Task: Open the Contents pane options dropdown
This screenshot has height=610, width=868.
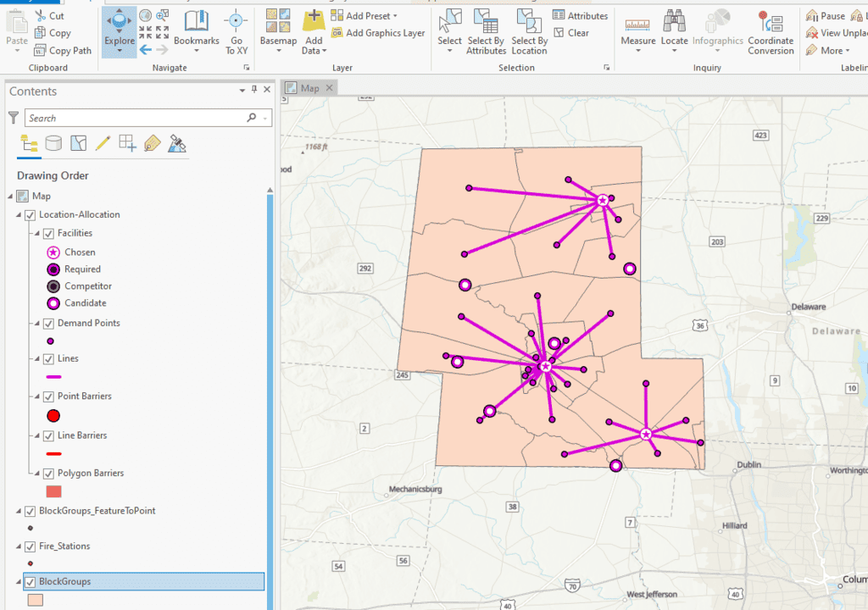Action: pos(242,90)
